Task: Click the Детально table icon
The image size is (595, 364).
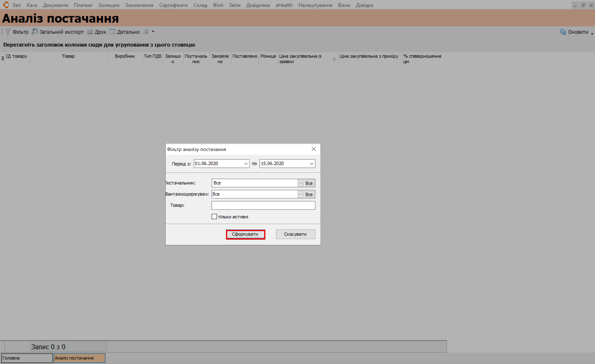Action: tap(112, 32)
